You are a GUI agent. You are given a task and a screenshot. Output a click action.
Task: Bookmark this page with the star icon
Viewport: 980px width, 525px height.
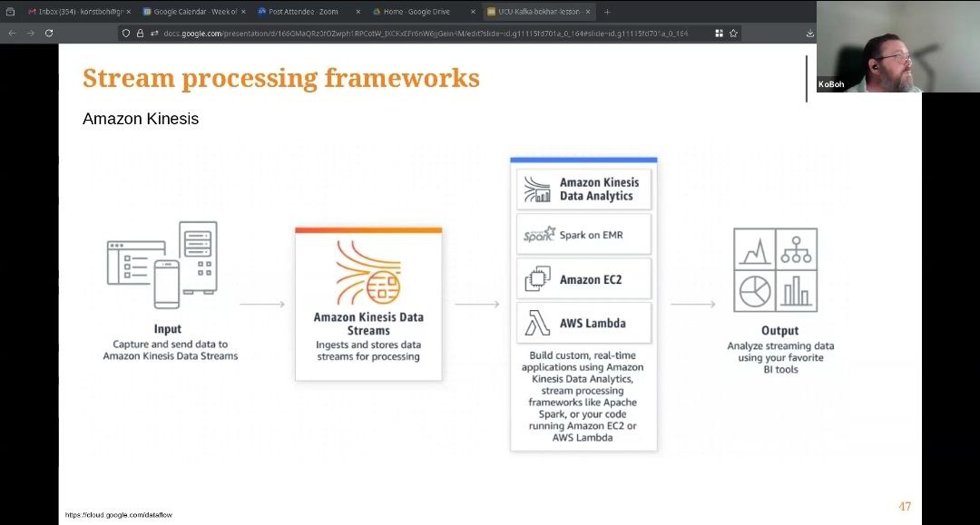click(734, 33)
